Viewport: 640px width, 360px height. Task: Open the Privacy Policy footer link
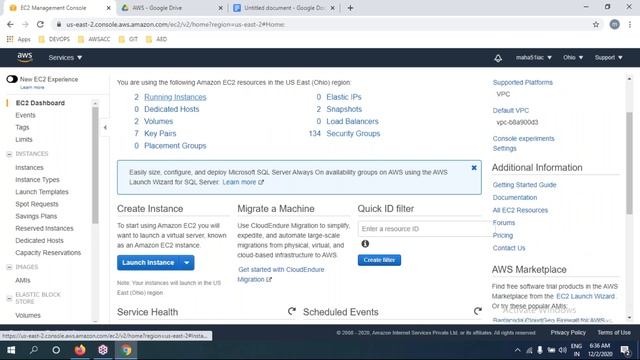coord(568,333)
